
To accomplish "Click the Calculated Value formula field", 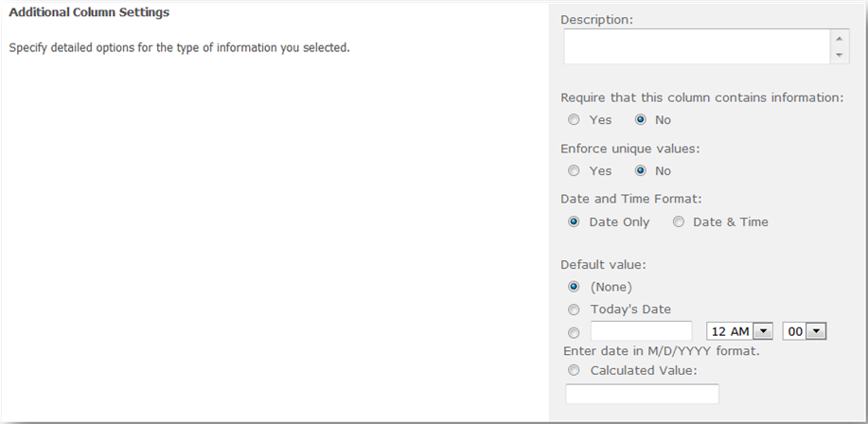I will pyautogui.click(x=642, y=394).
